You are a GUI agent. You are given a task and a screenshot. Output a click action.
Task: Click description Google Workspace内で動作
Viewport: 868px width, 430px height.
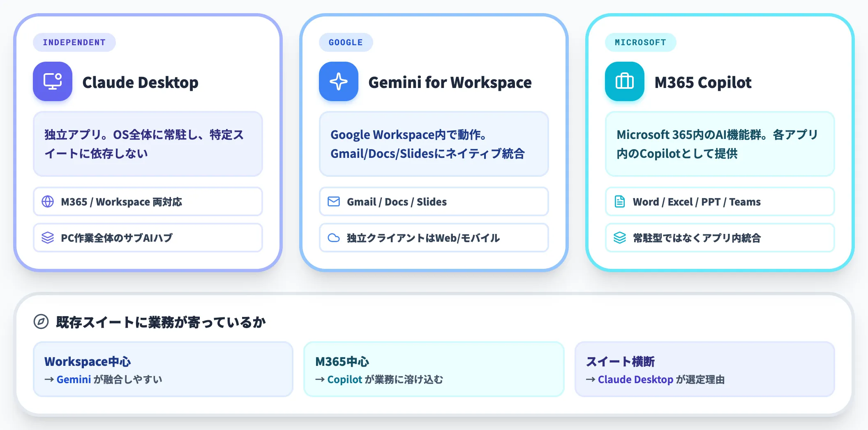click(434, 144)
